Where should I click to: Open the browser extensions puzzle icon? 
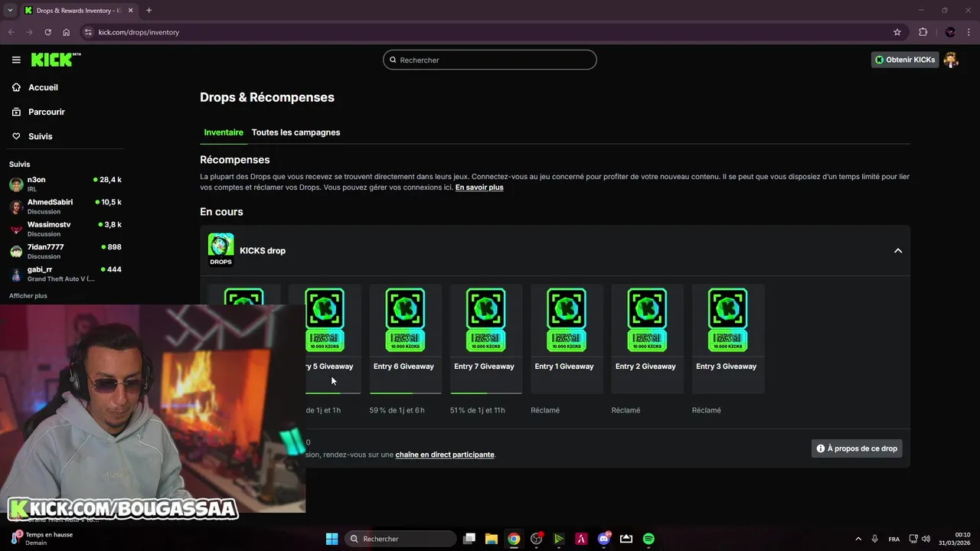point(923,32)
